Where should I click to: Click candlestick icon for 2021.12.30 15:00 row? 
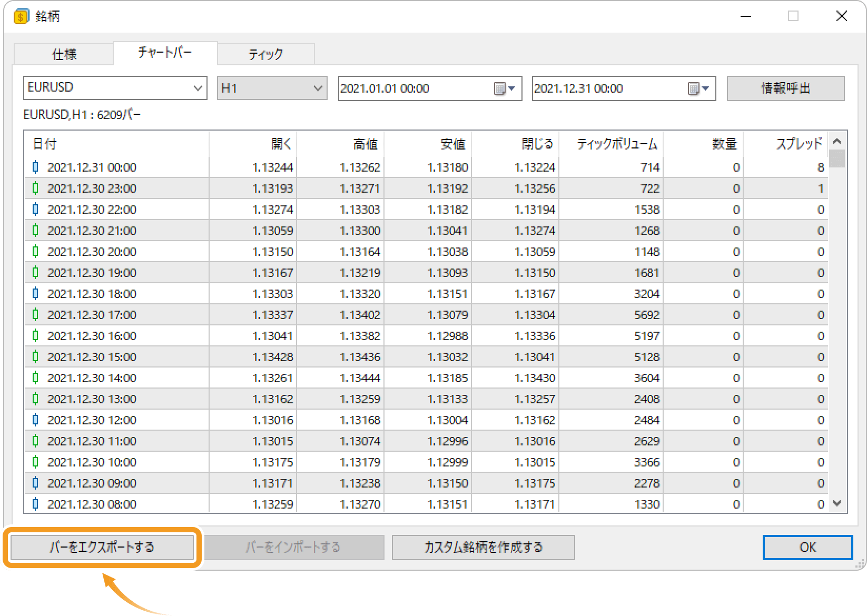click(x=35, y=357)
